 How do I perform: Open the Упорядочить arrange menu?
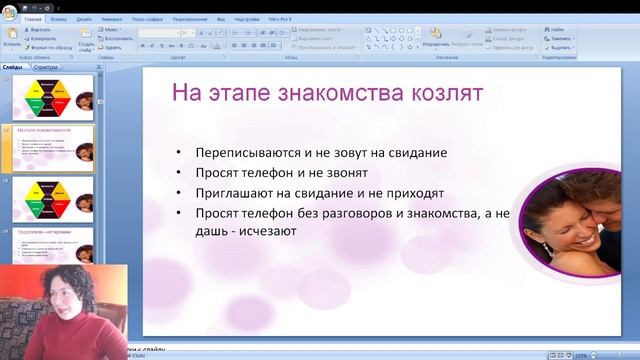436,38
